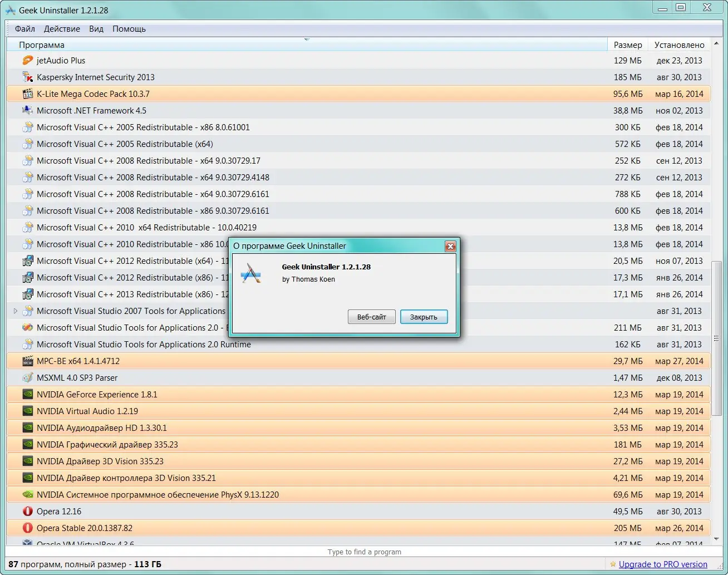Click the NVIDIA Драйвер контроллера 3D Vision icon
The width and height of the screenshot is (728, 575).
tap(27, 478)
